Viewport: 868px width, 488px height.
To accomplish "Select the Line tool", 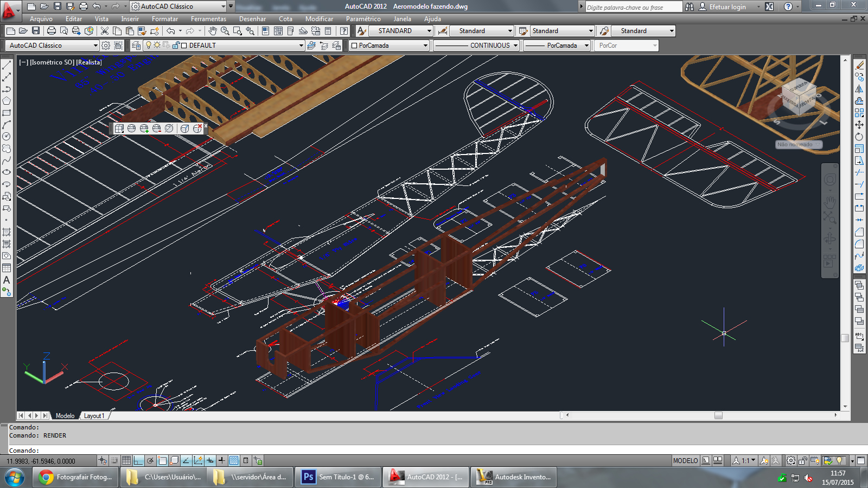I will click(x=7, y=65).
